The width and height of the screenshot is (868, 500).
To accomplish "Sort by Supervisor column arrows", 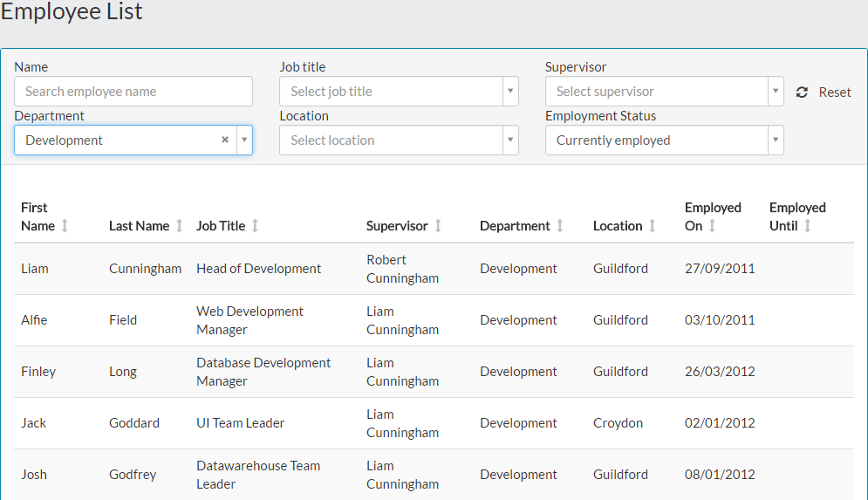I will (x=438, y=226).
